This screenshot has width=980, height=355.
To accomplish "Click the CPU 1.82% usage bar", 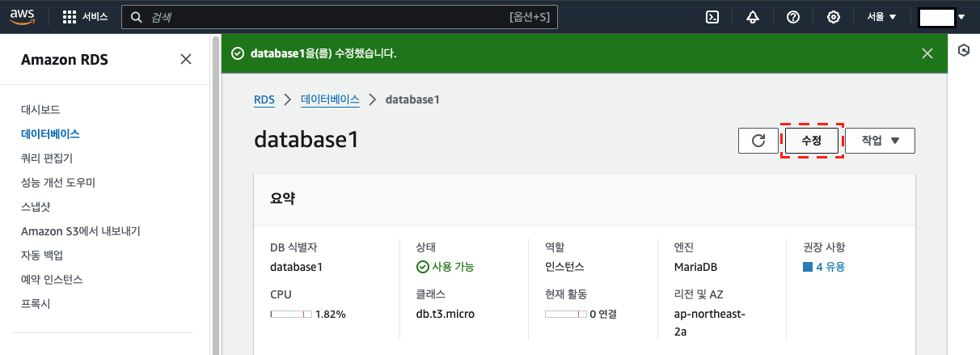I will [291, 313].
